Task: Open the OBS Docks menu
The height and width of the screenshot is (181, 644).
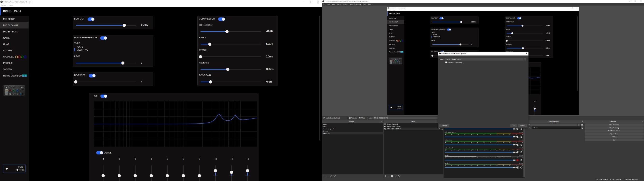Action: (339, 4)
